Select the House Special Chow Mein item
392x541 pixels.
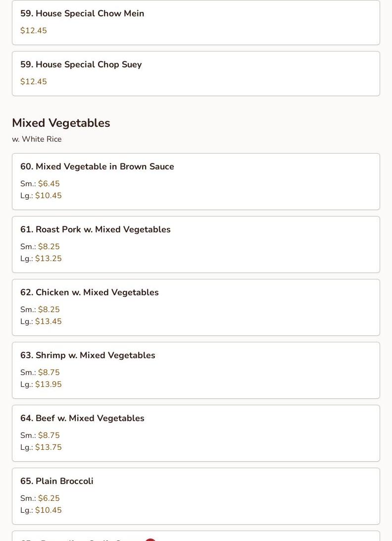pyautogui.click(x=82, y=13)
